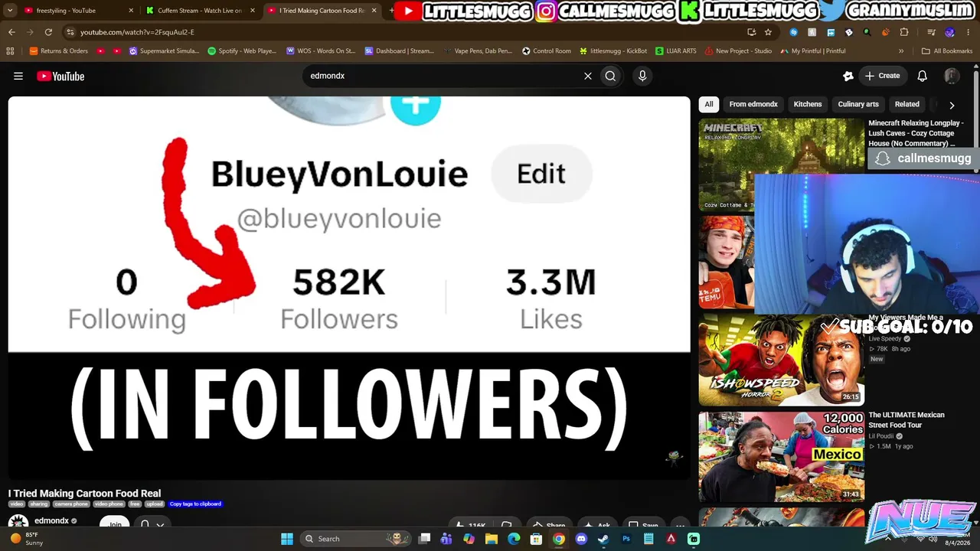Image resolution: width=980 pixels, height=551 pixels.
Task: Open Chrome three-dot menu
Action: point(968,32)
